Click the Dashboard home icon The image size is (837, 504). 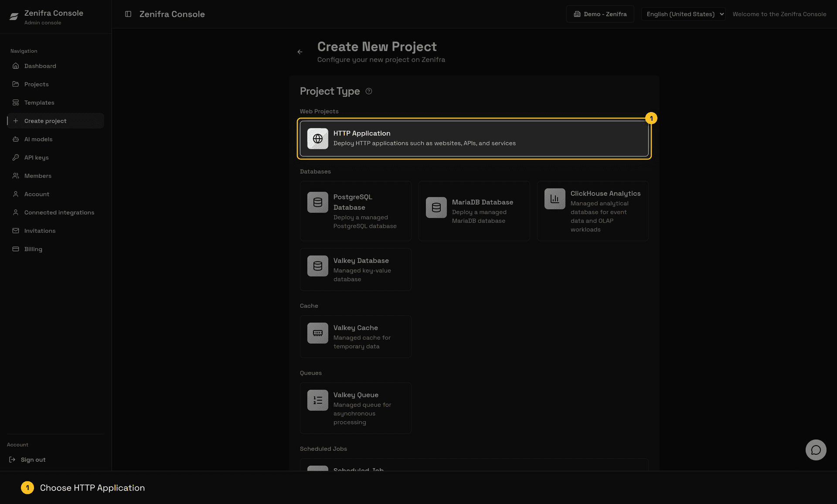(16, 66)
